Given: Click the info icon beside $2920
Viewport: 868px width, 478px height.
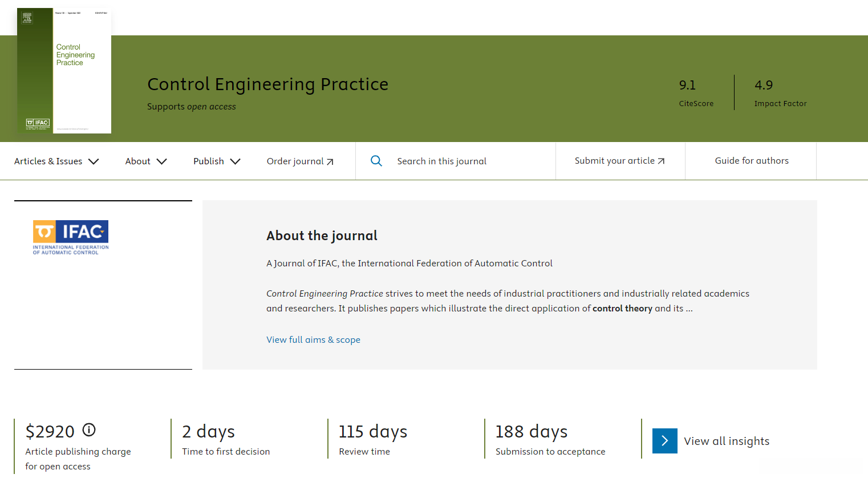Looking at the screenshot, I should pos(89,430).
